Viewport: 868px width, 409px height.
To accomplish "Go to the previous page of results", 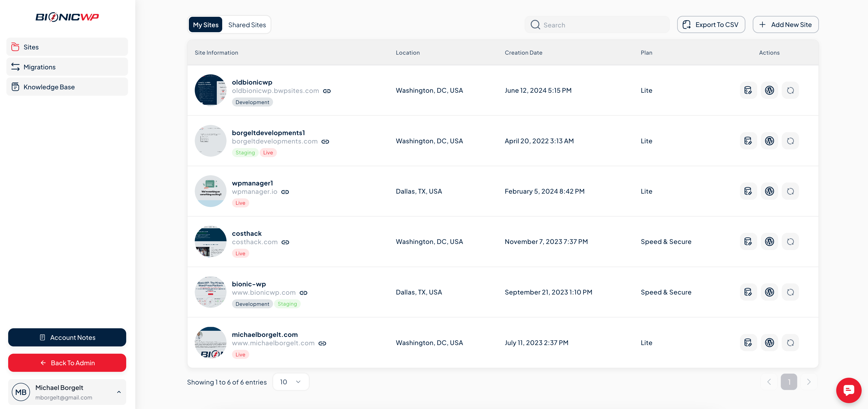I will 769,382.
